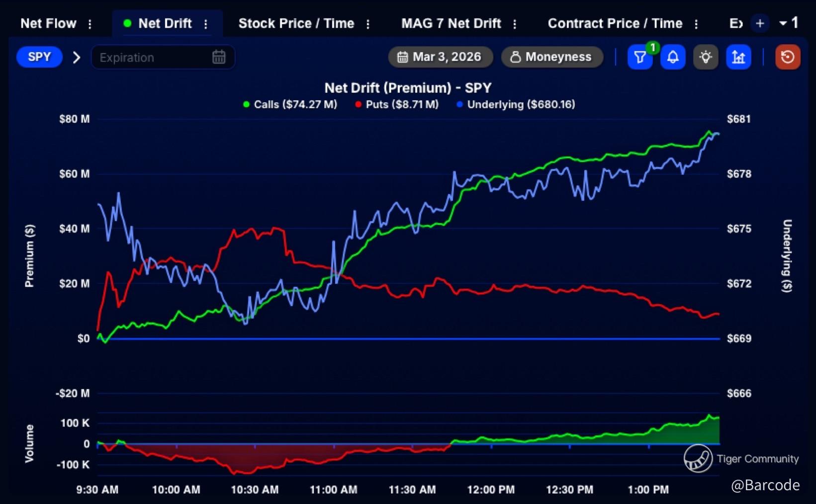Viewport: 816px width, 504px height.
Task: Expand the tab list dropdown arrow
Action: pyautogui.click(x=783, y=23)
